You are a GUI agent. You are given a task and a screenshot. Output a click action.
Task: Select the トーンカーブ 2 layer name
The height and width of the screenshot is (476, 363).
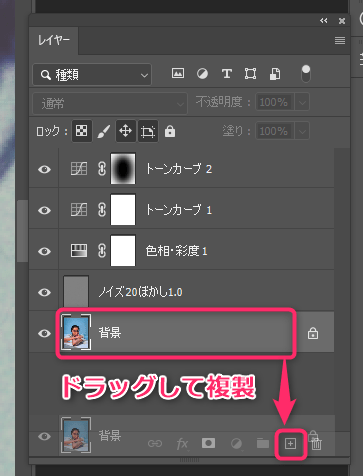179,169
